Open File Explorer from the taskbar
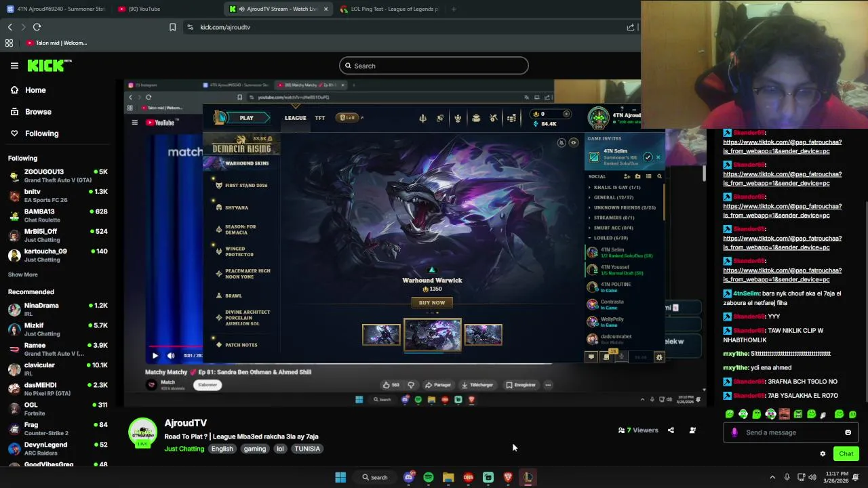 448,477
